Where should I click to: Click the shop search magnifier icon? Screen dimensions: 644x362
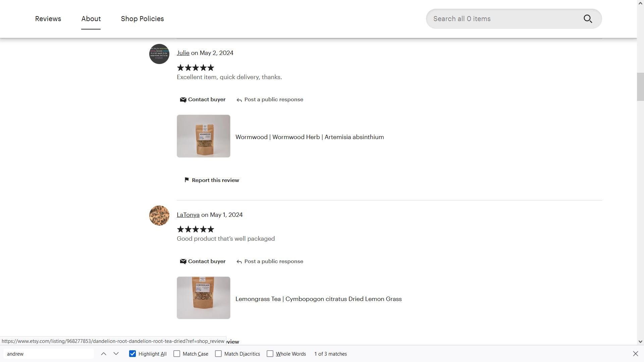pos(588,19)
